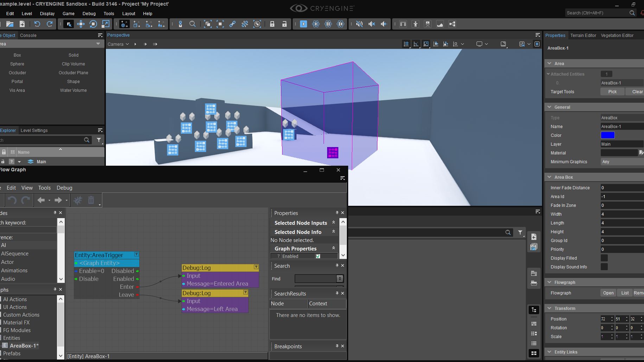This screenshot has height=362, width=644.
Task: Select the Move tool in toolbar
Action: pyautogui.click(x=81, y=24)
